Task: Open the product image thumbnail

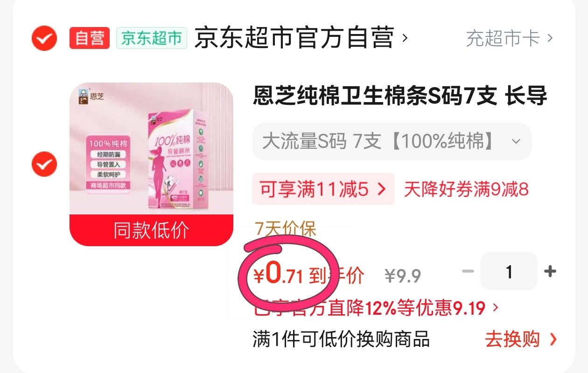Action: 151,149
